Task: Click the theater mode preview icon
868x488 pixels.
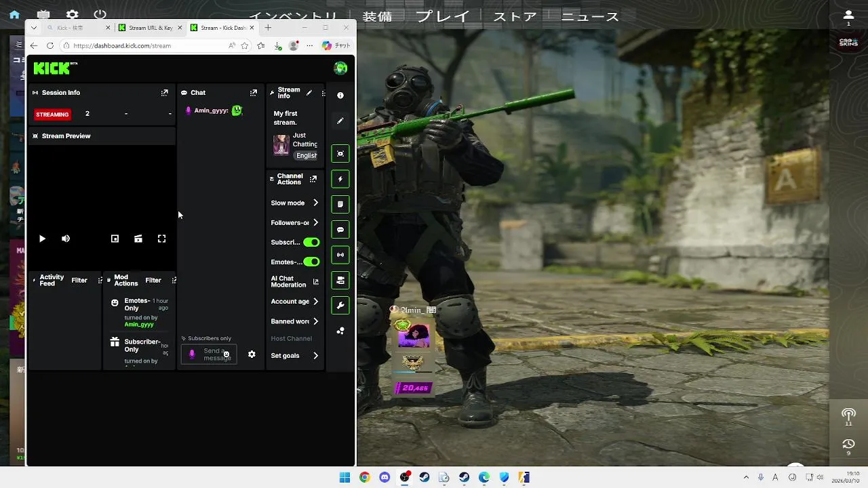Action: [x=138, y=239]
